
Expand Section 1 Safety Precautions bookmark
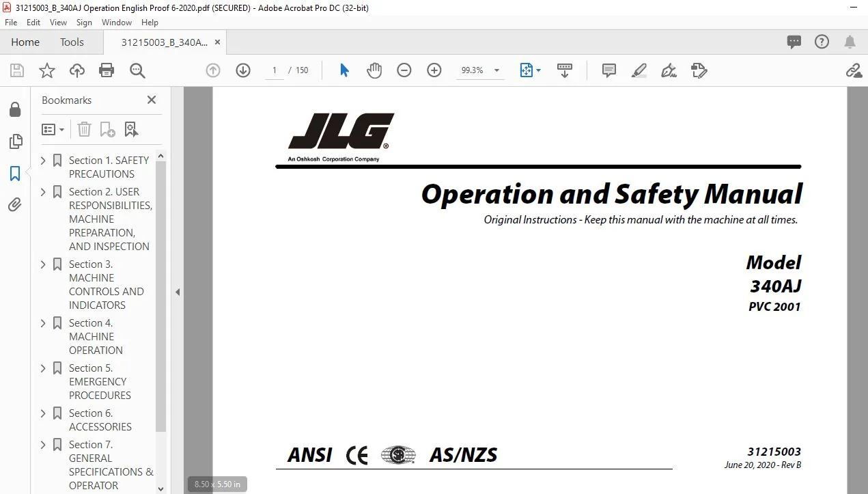[44, 161]
